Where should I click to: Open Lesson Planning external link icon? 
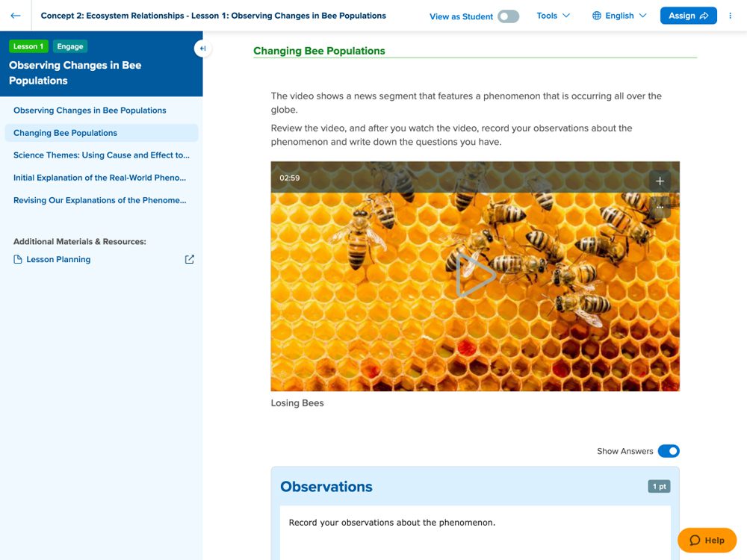(x=189, y=259)
